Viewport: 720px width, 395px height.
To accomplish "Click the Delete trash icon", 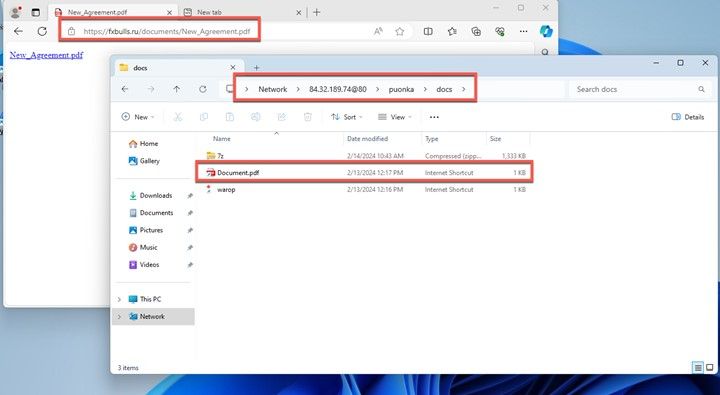I will (308, 117).
